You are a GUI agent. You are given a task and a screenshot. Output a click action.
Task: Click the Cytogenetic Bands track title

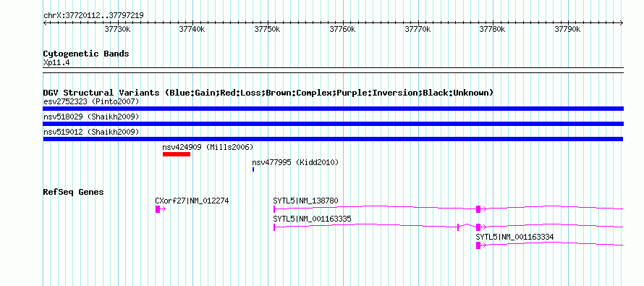click(86, 54)
